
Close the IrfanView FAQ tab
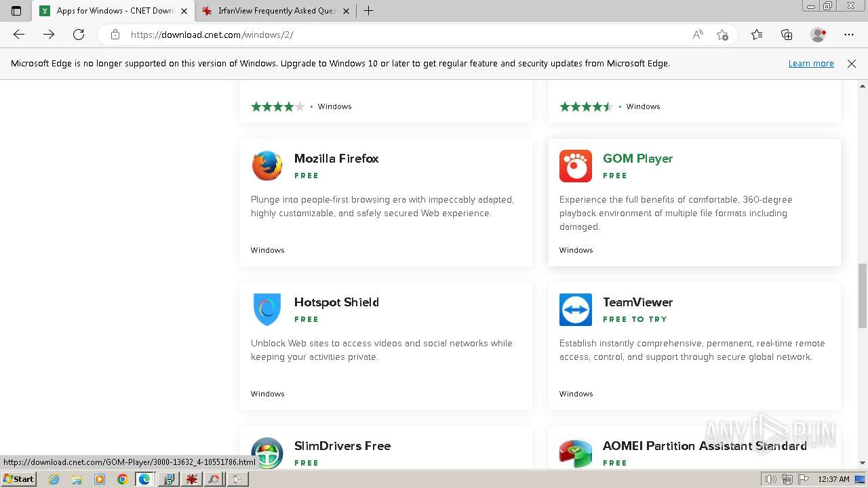pos(346,11)
